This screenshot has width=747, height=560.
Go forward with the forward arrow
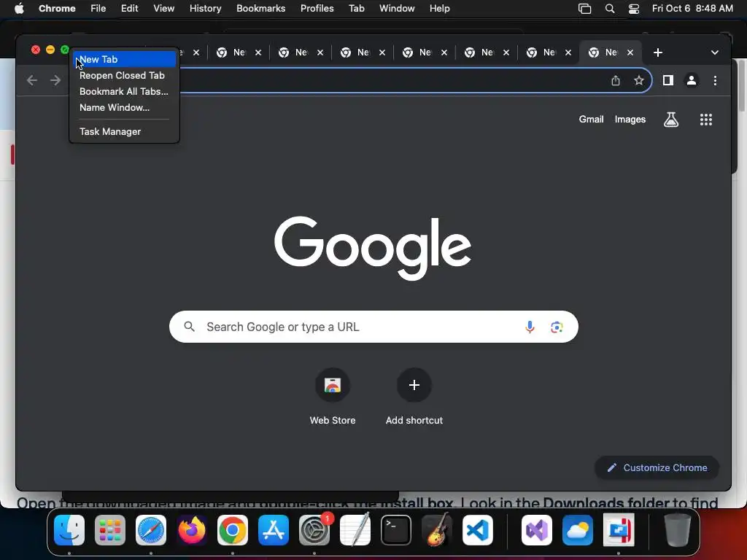tap(55, 80)
